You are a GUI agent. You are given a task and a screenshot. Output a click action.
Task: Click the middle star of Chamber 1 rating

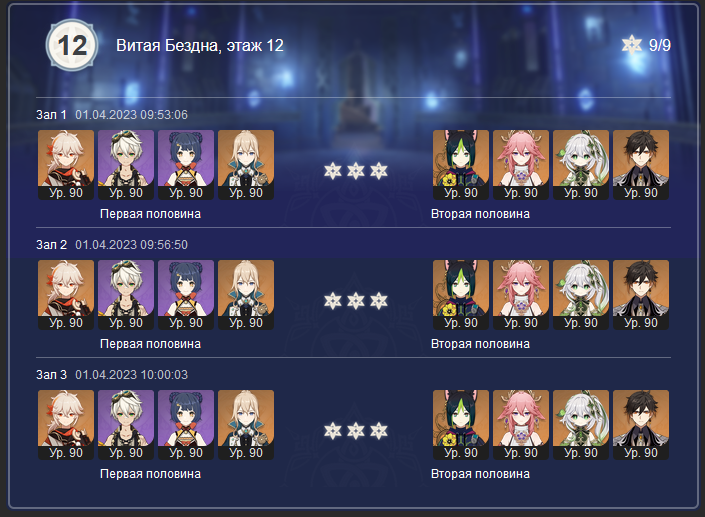tap(356, 171)
